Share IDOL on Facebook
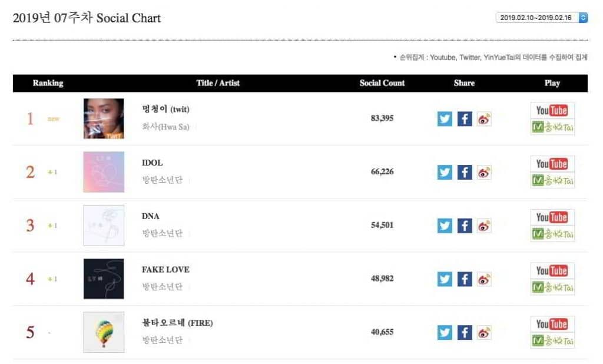Screen dimensions: 603x364 [465, 172]
